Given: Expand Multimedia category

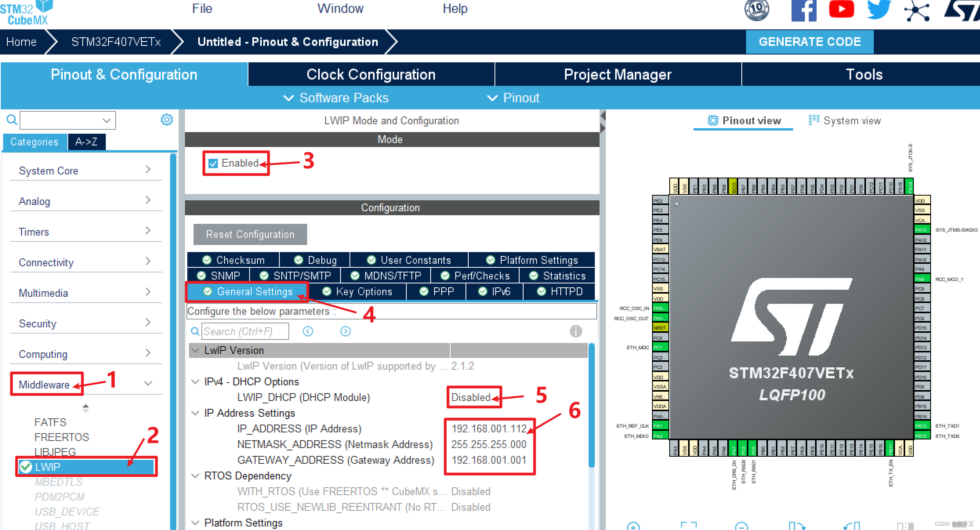Looking at the screenshot, I should click(x=86, y=293).
